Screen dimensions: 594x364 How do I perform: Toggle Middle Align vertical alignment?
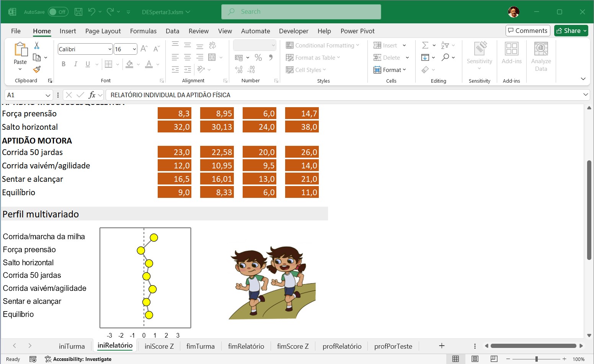tap(188, 45)
